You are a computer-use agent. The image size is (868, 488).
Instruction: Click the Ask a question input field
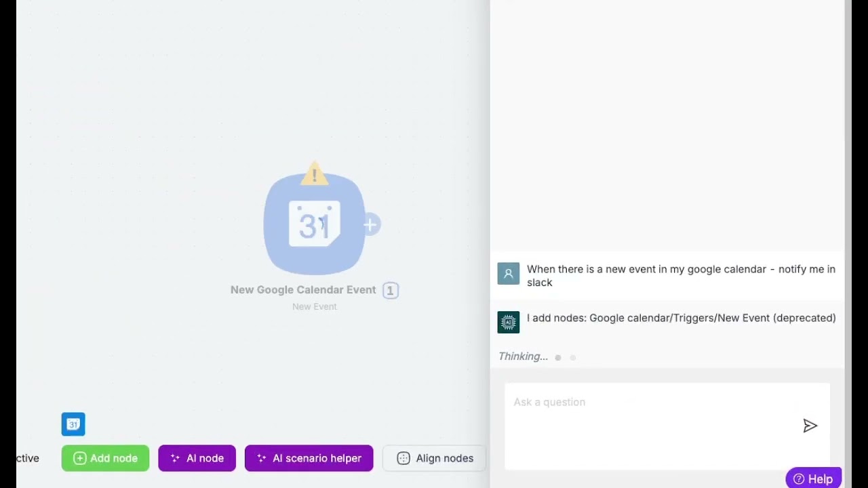click(x=651, y=403)
